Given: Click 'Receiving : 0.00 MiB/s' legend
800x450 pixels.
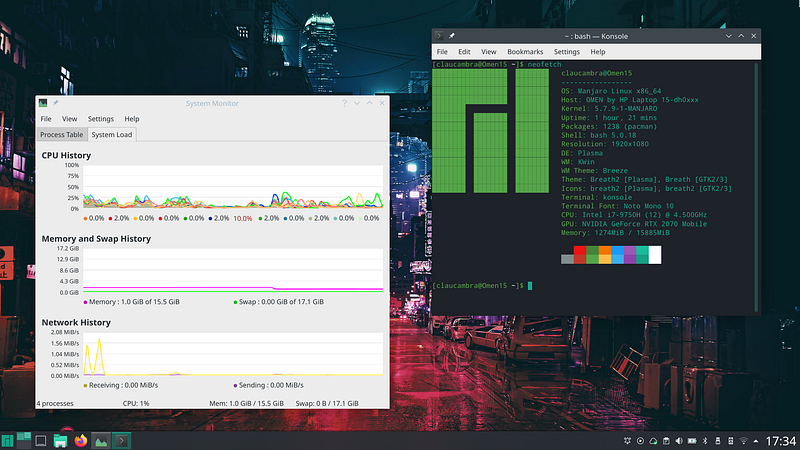Looking at the screenshot, I should pos(121,385).
